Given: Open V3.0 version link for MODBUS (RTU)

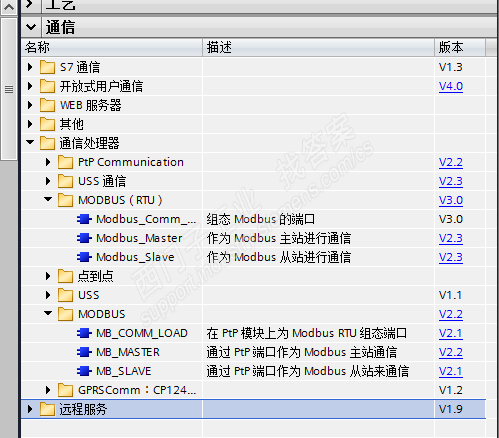Looking at the screenshot, I should click(x=451, y=200).
